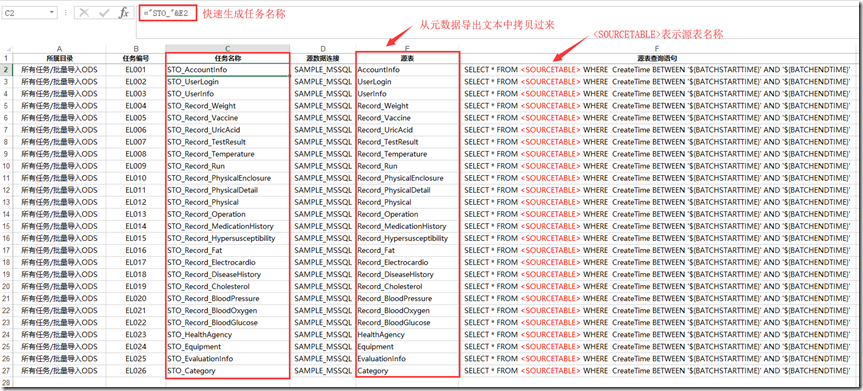Select row 14 header

[6, 214]
